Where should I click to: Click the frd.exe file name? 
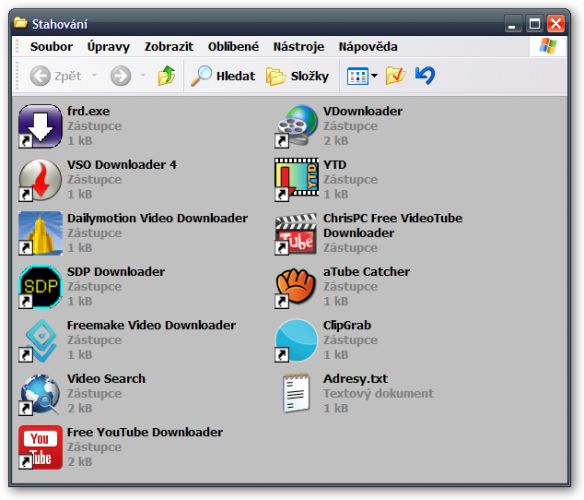pos(88,111)
